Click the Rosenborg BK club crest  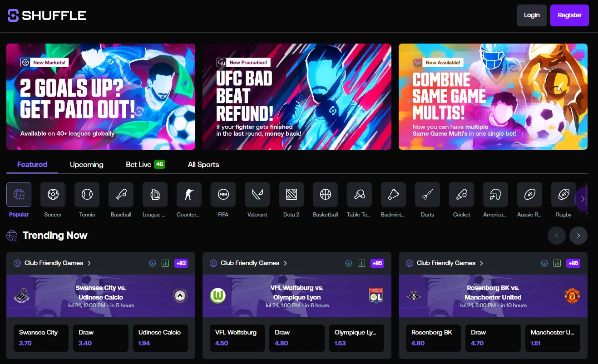click(x=414, y=296)
